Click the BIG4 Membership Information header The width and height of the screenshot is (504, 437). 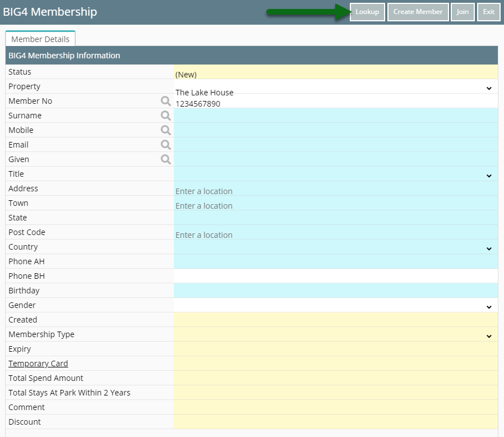tap(252, 56)
